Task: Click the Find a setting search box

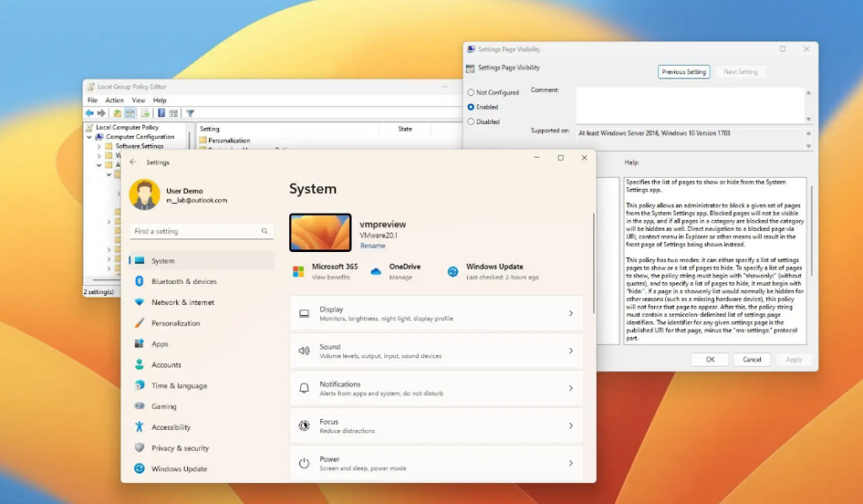Action: coord(201,231)
